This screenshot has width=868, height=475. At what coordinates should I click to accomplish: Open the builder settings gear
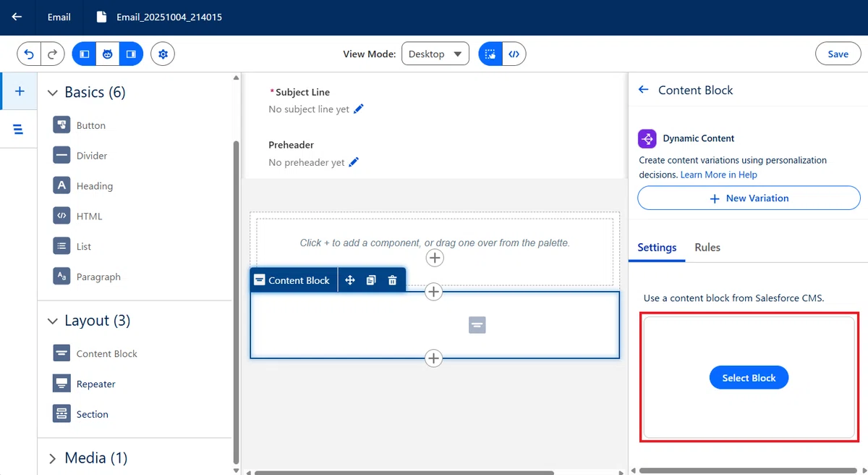pyautogui.click(x=163, y=54)
